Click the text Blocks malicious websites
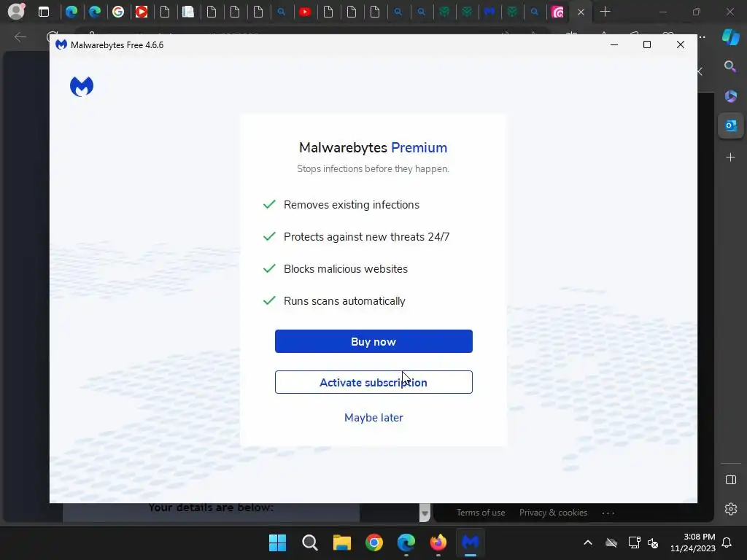This screenshot has height=560, width=747. tap(345, 269)
